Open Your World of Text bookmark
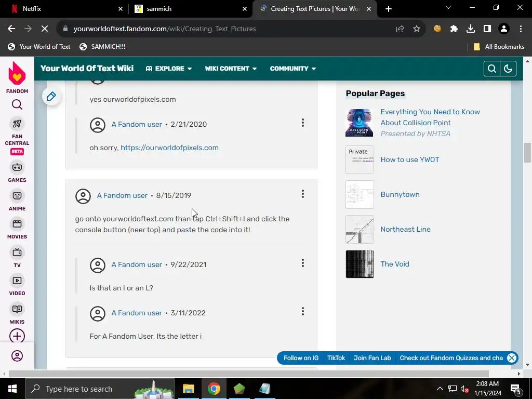This screenshot has height=399, width=532. [x=39, y=47]
